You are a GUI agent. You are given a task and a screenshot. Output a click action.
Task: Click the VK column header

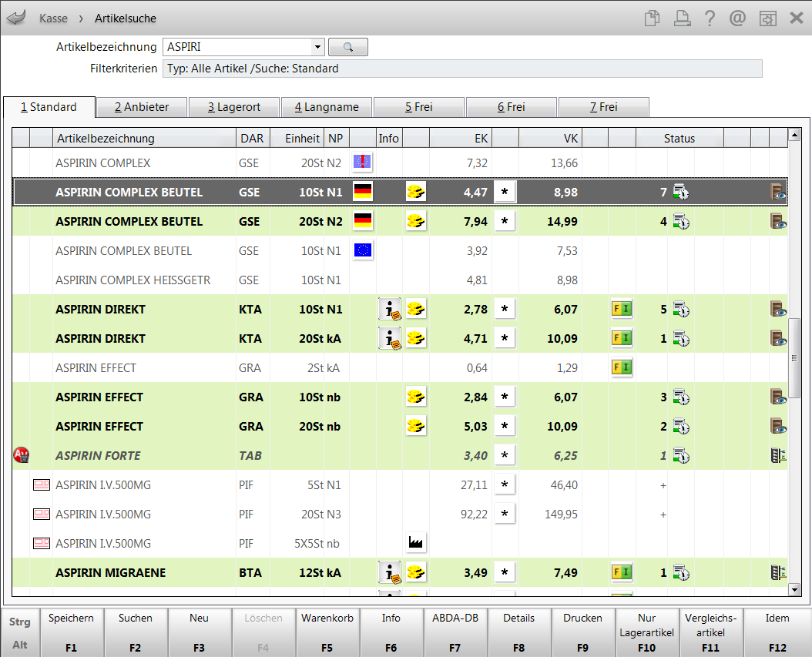point(550,138)
